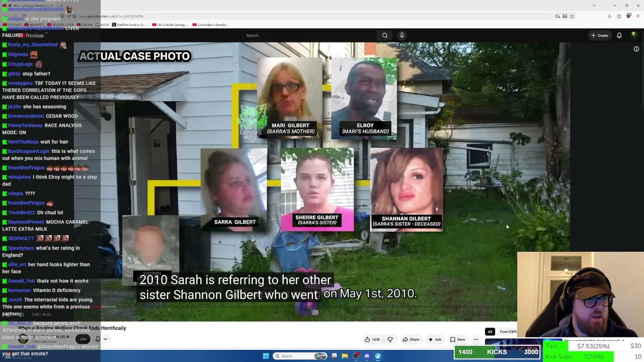
Task: Click the YouTube search magnifier button
Action: click(385, 35)
